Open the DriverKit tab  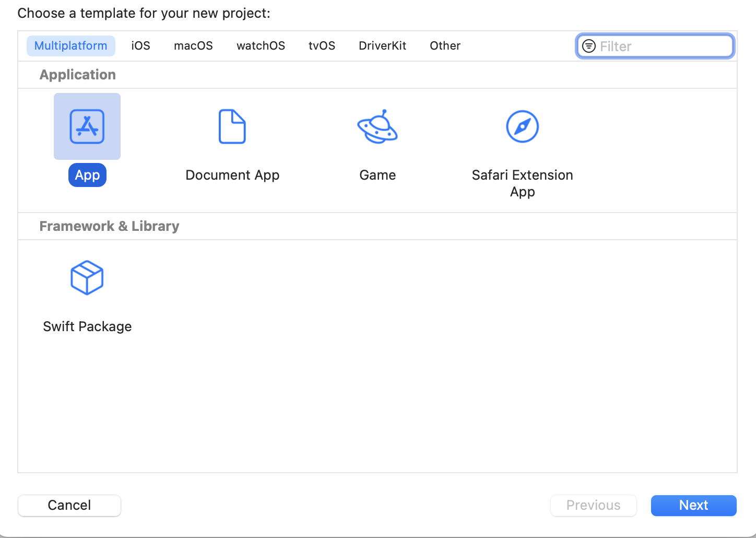[x=382, y=46]
